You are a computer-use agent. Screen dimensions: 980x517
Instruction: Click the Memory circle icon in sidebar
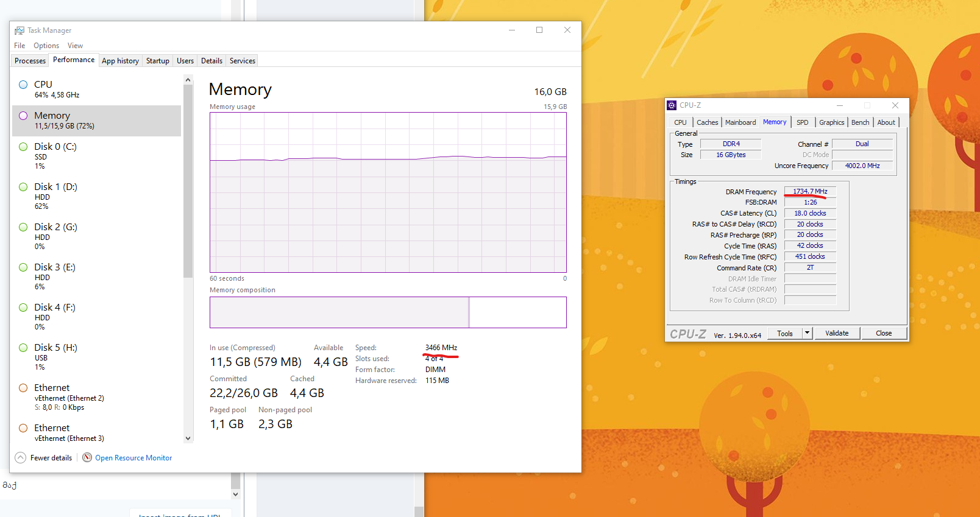(x=23, y=116)
